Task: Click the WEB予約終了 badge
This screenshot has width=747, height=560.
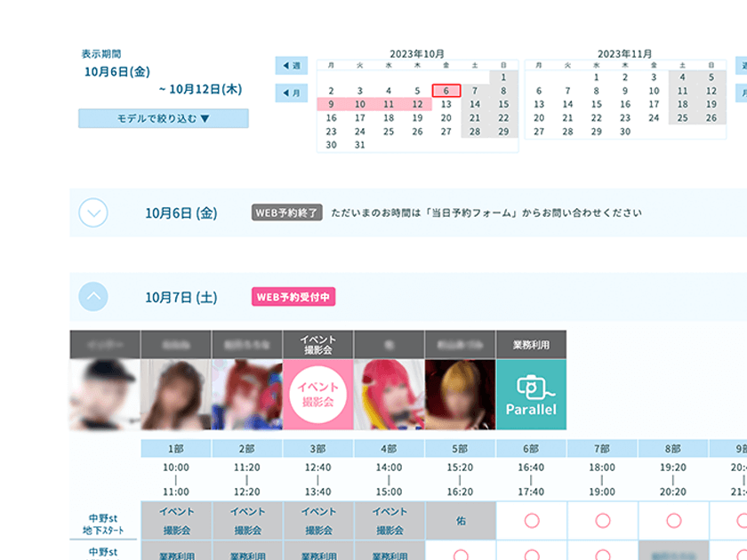Action: (x=286, y=212)
